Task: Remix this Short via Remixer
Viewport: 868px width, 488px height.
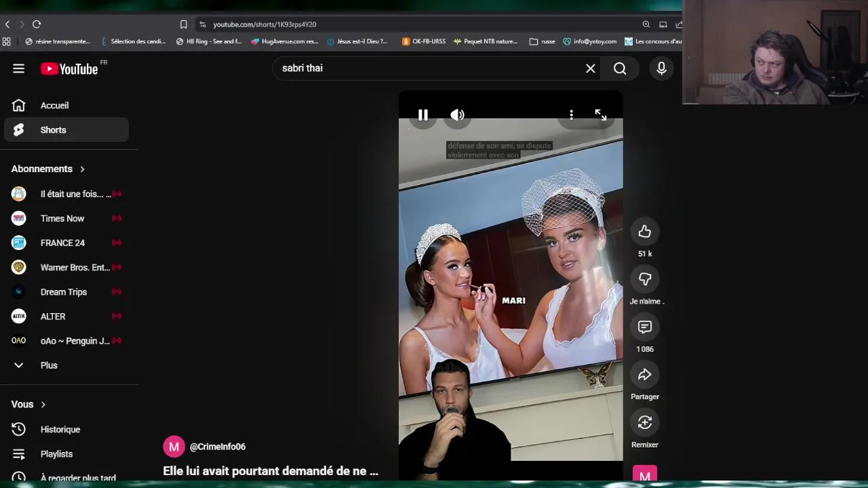Action: 645,423
